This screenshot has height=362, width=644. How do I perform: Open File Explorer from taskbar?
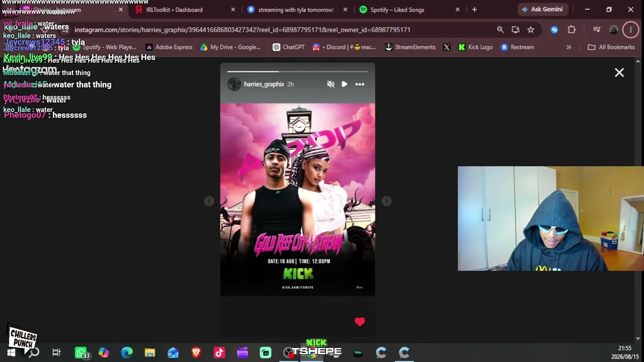click(150, 353)
